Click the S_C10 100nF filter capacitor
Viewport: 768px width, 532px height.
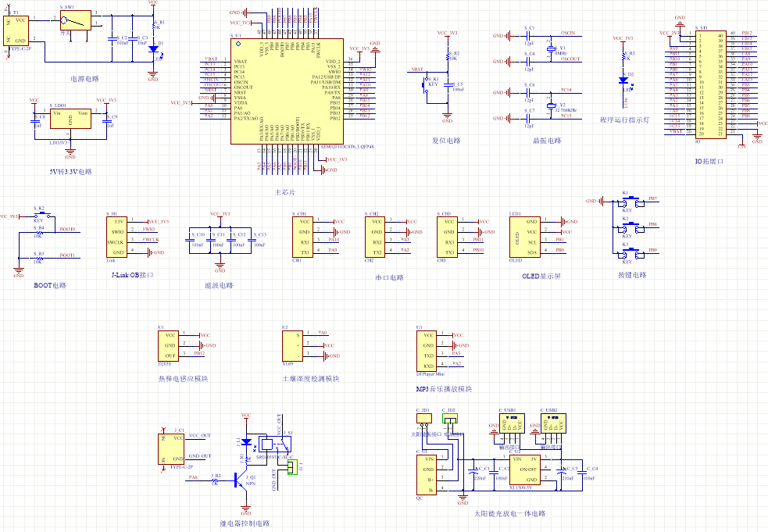[190, 240]
